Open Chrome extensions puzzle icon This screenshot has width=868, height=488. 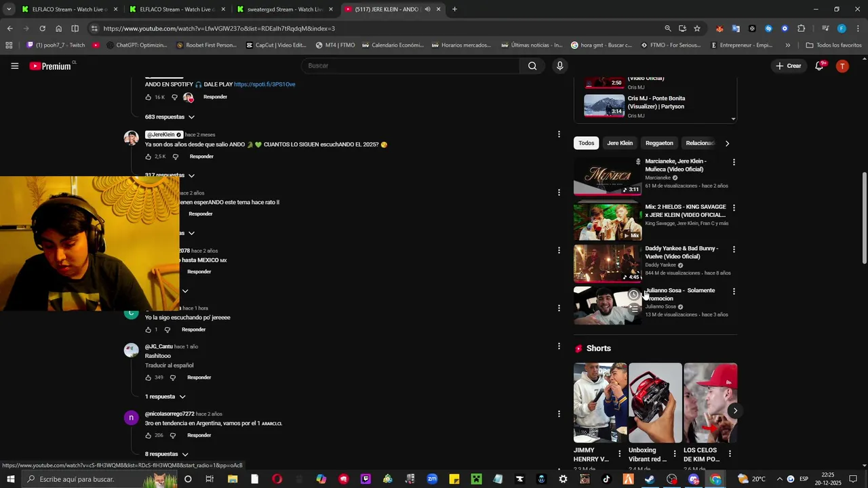pyautogui.click(x=801, y=28)
